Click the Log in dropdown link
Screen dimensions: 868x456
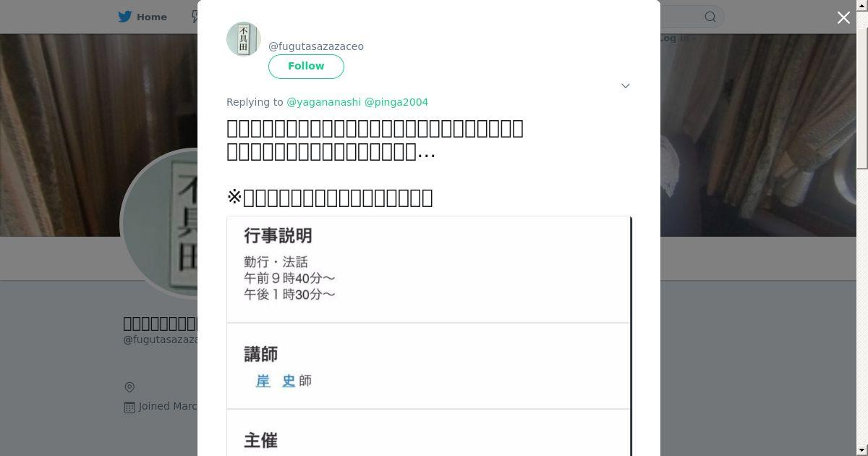point(678,38)
